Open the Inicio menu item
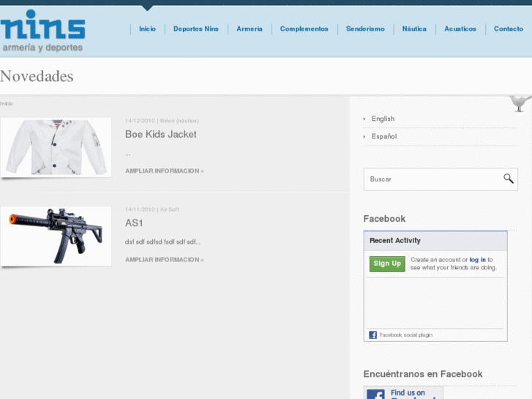This screenshot has width=532, height=399. coord(147,29)
